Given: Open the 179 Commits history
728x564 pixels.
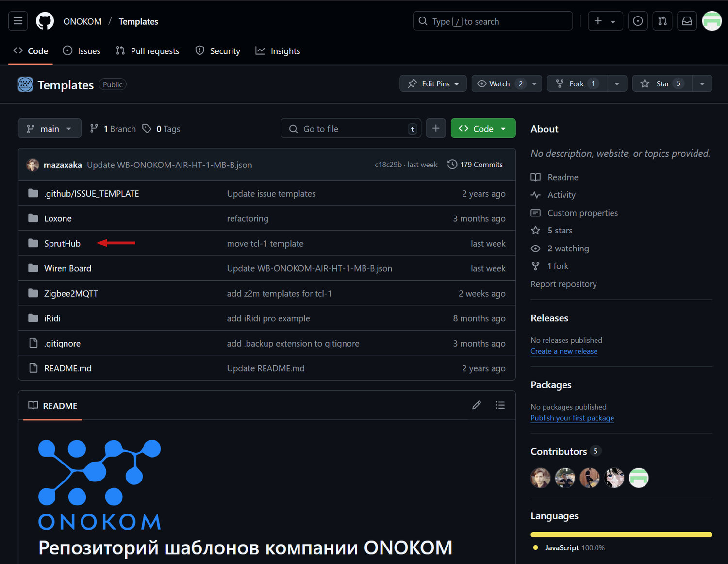Looking at the screenshot, I should [475, 165].
